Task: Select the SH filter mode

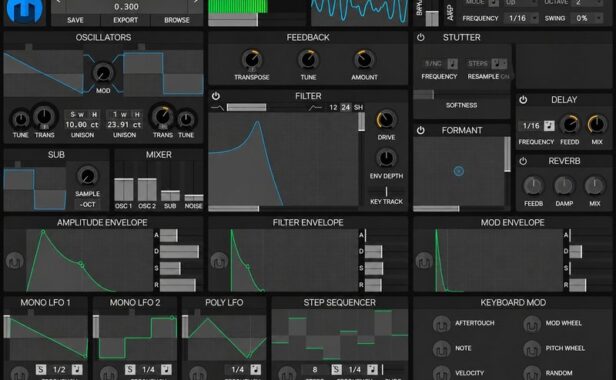Action: coord(358,107)
